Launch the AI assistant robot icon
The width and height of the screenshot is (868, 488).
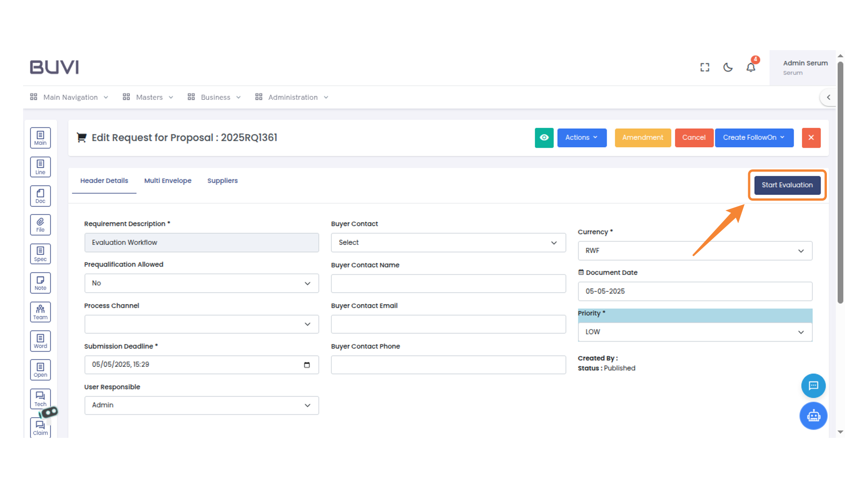(x=813, y=416)
